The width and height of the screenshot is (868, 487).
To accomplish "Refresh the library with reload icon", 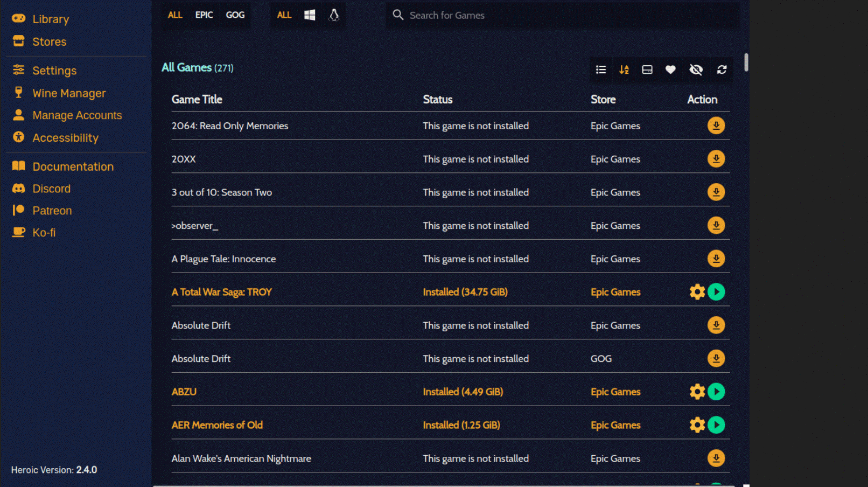I will click(x=722, y=69).
